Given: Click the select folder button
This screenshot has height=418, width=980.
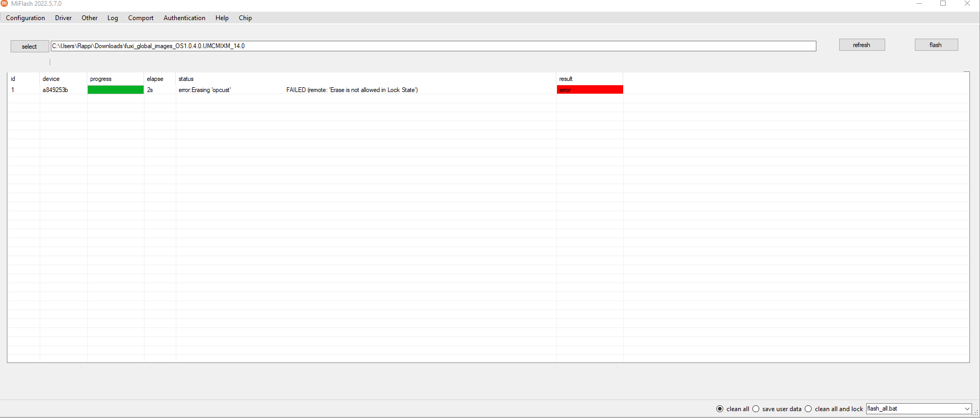Looking at the screenshot, I should (x=30, y=47).
